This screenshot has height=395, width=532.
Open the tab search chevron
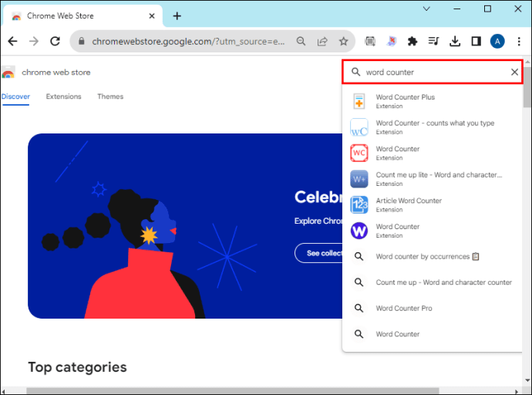click(426, 8)
